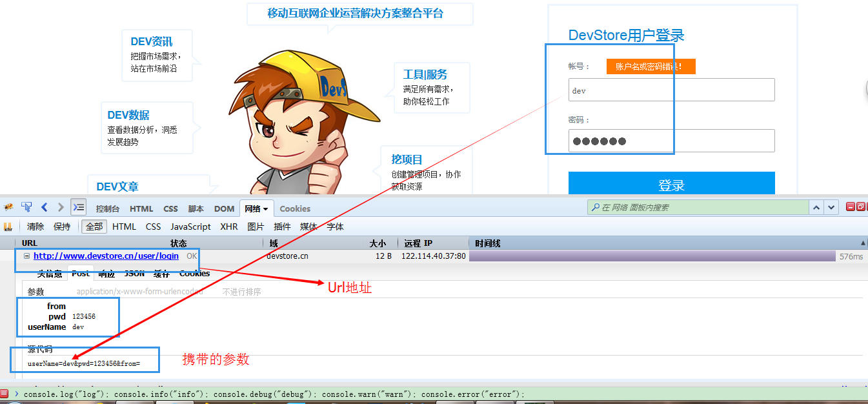
Task: Focus the 在 网络 面板内搜索 search box
Action: click(x=697, y=208)
